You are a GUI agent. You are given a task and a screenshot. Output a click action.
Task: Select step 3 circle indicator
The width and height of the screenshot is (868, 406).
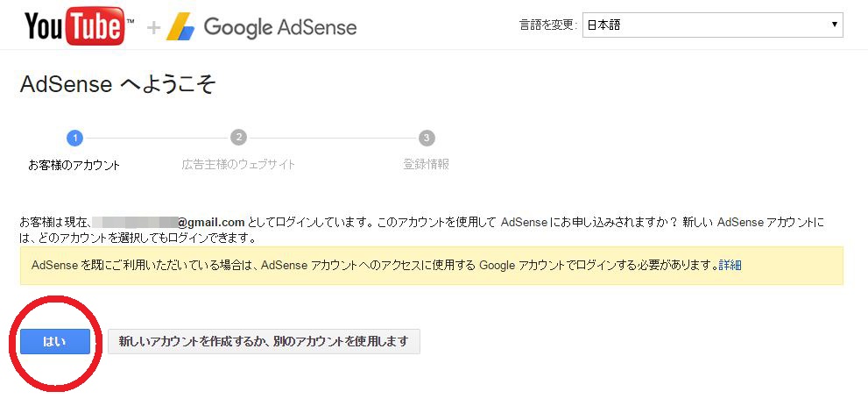tap(427, 138)
